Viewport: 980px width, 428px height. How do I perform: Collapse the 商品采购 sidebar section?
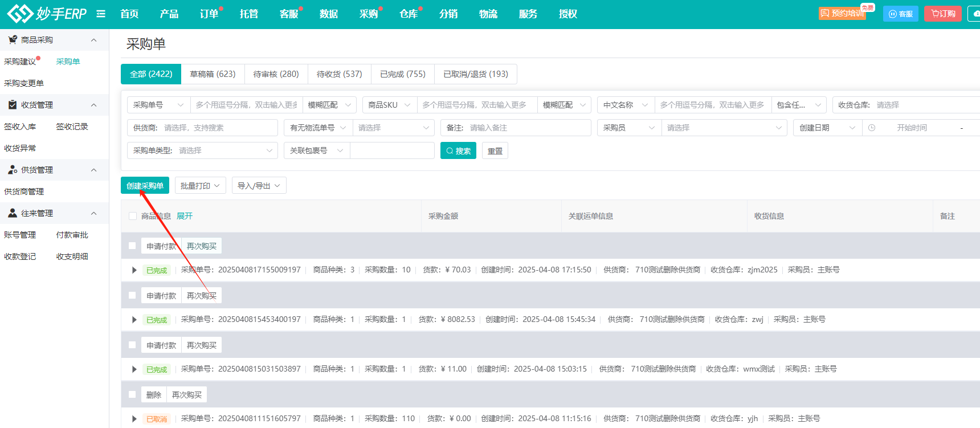click(x=94, y=40)
